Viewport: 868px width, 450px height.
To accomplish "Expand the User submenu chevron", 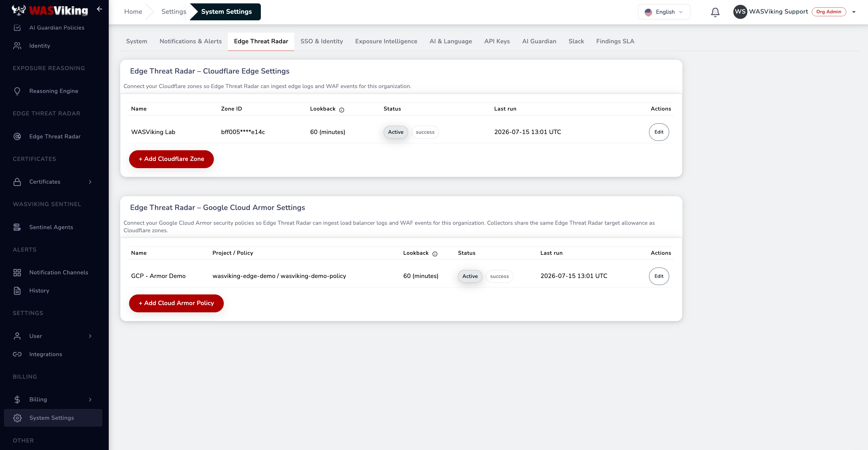I will coord(90,336).
